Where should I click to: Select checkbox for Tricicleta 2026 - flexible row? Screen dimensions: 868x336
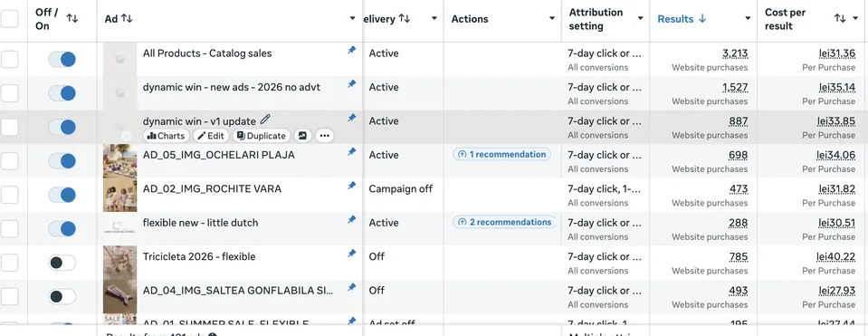coord(9,263)
